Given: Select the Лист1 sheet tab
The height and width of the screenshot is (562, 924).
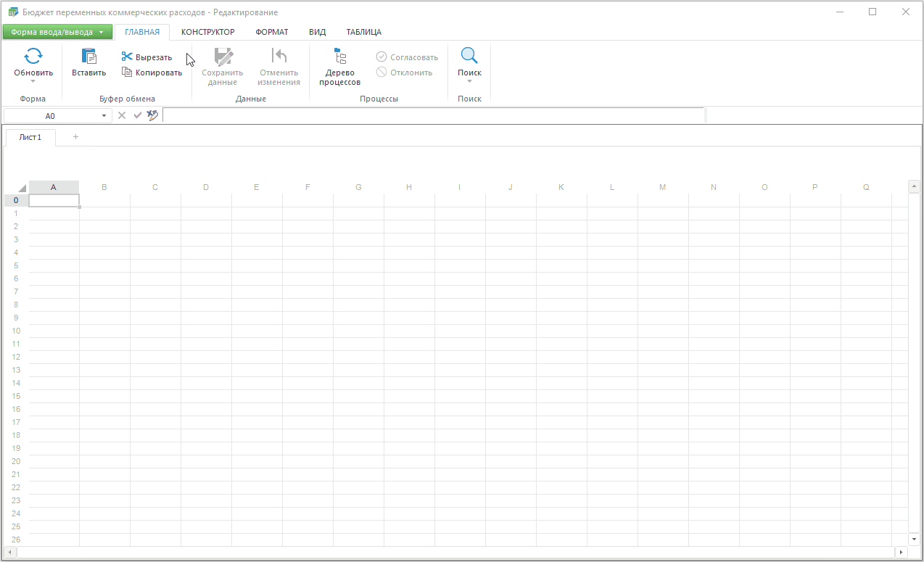Looking at the screenshot, I should coord(30,138).
